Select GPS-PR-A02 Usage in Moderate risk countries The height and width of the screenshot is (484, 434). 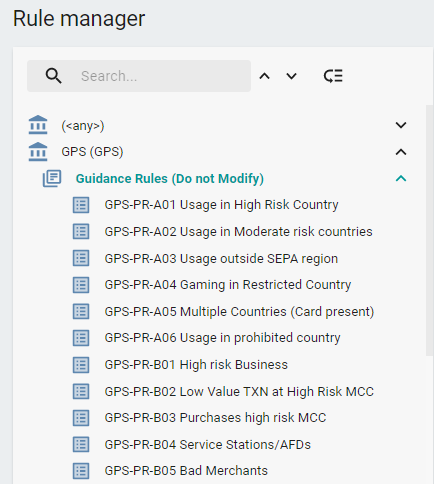tap(238, 231)
